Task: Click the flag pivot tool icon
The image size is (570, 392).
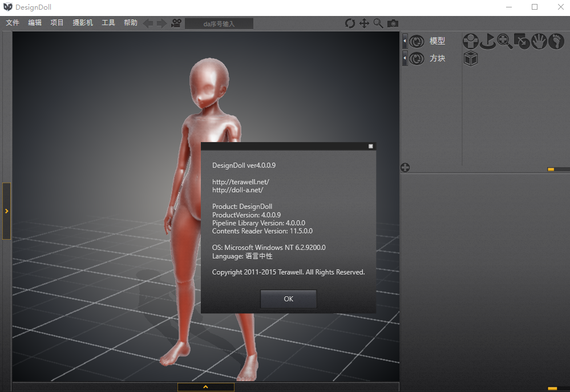Action: click(487, 41)
